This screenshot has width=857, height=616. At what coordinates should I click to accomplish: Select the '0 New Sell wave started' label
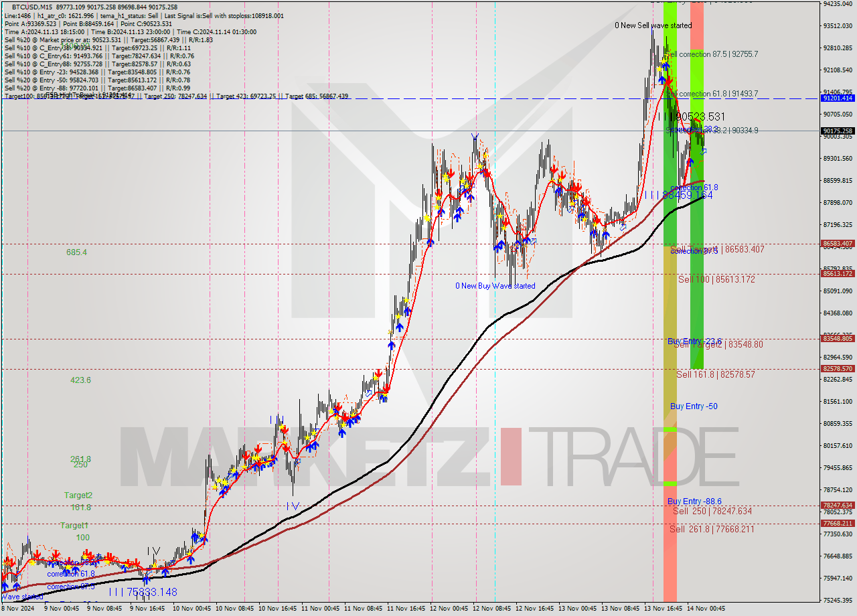click(x=653, y=25)
